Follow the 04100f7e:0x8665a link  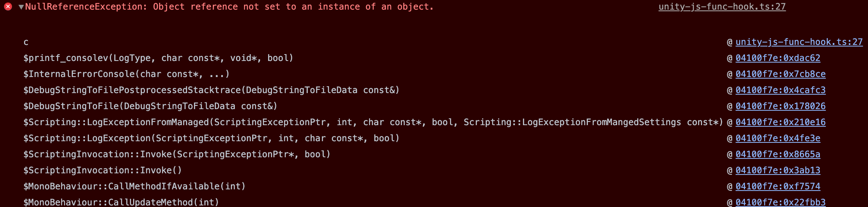point(777,154)
